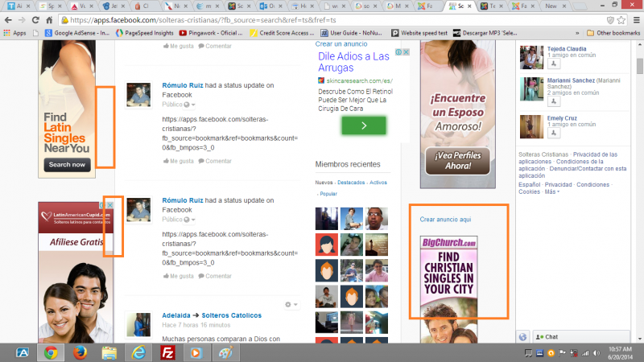Image resolution: width=644 pixels, height=362 pixels.
Task: Open Privacidad de las aplicaciones link
Action: pos(568,158)
